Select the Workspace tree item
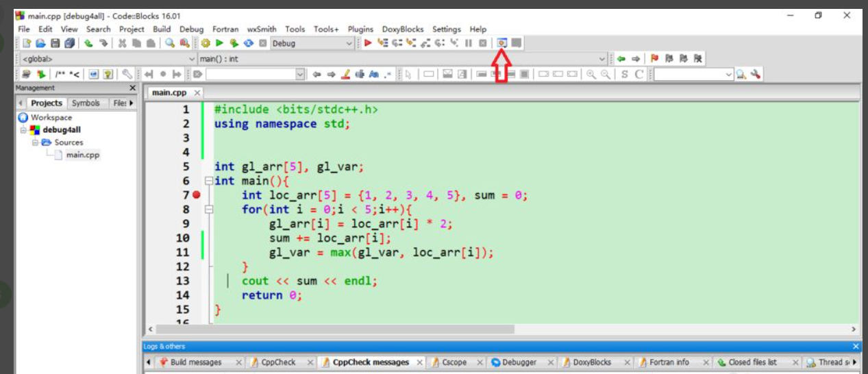This screenshot has height=374, width=868. 51,117
